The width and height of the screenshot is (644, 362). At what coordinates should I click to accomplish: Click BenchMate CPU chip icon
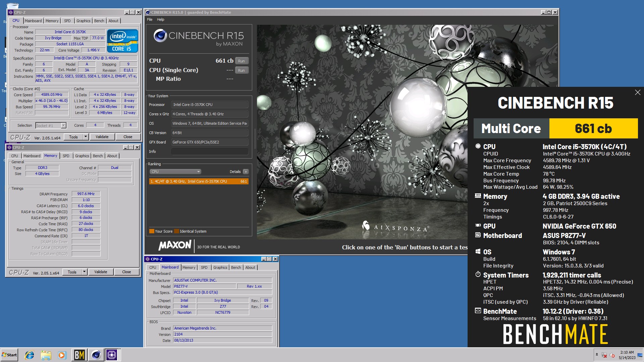point(478,146)
